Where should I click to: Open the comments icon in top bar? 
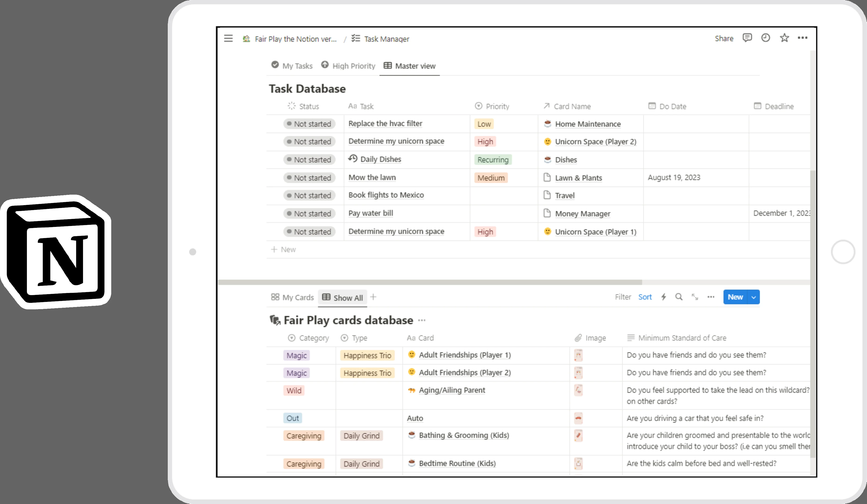(x=747, y=38)
